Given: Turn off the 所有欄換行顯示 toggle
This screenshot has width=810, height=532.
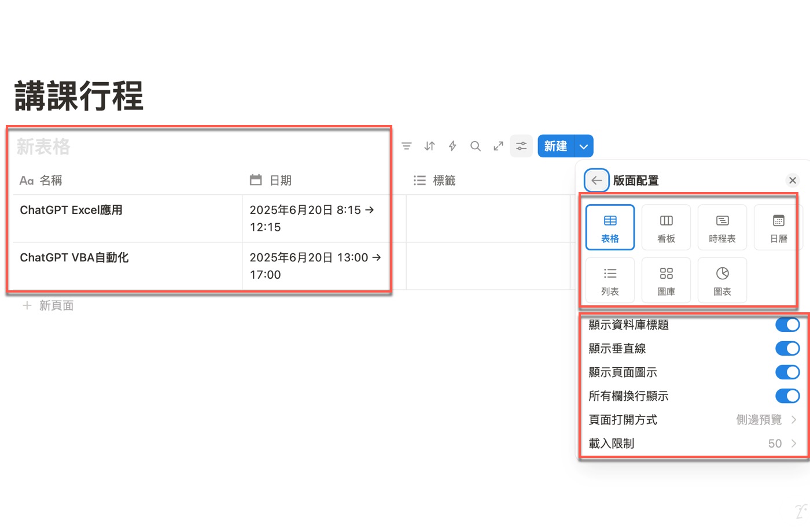Looking at the screenshot, I should tap(787, 396).
